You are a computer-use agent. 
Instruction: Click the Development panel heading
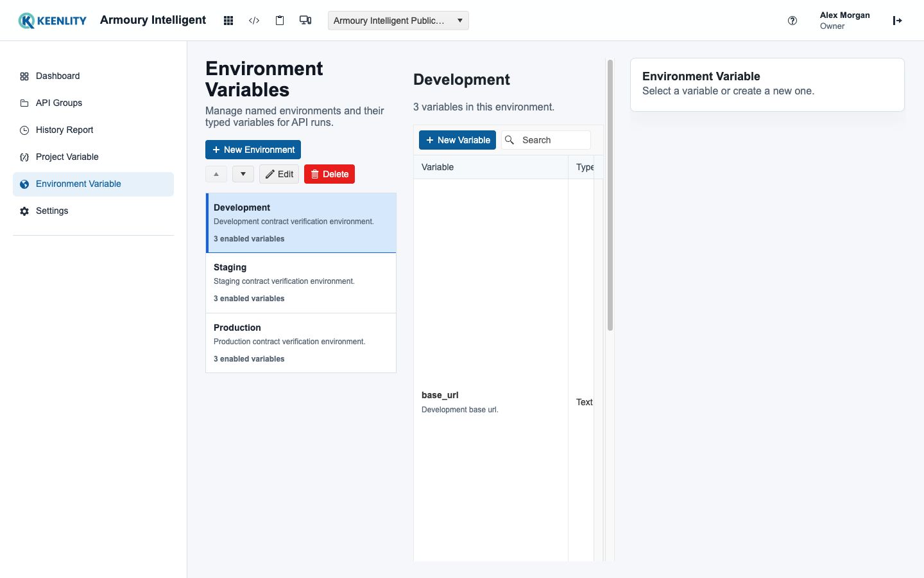click(461, 80)
